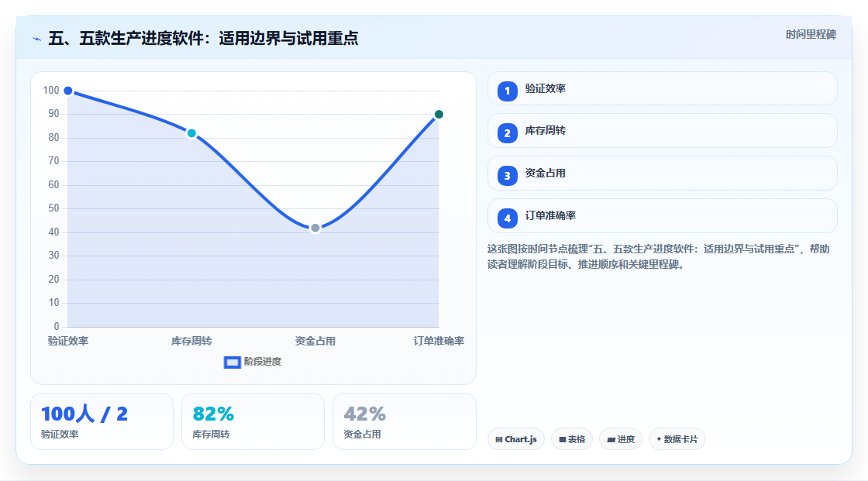Click the Chart.js tag
The width and height of the screenshot is (868, 481).
tap(516, 439)
